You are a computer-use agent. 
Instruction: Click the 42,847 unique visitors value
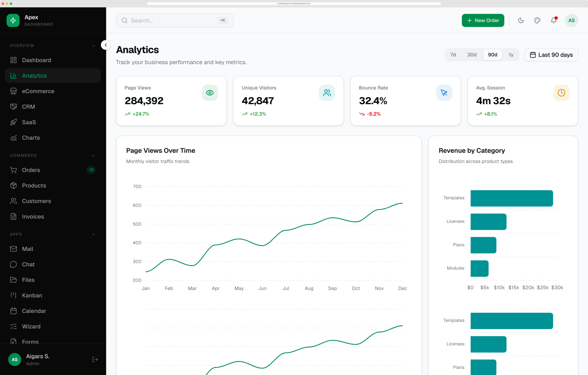pos(258,101)
